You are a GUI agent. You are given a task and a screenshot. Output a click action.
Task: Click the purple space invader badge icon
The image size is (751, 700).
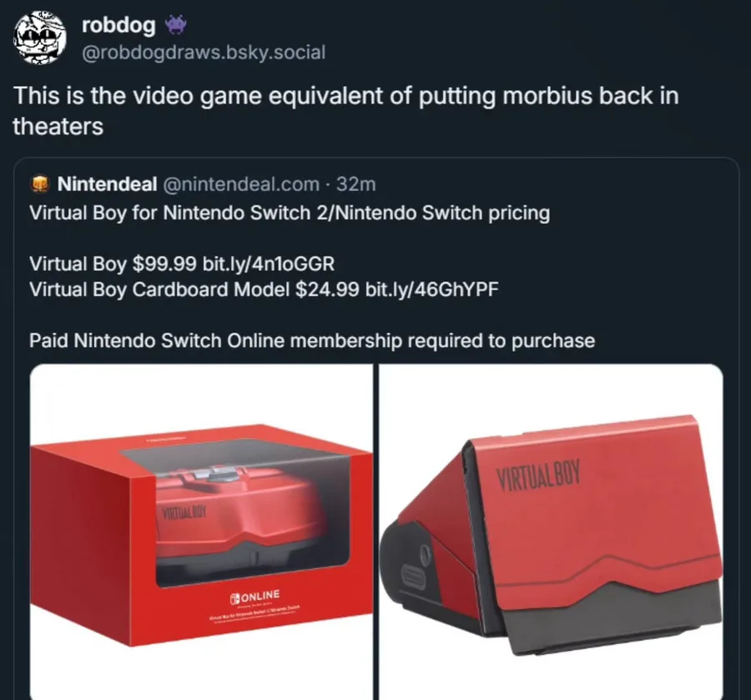[x=175, y=25]
